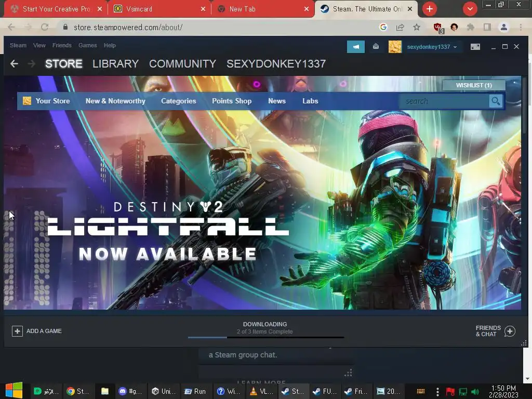Viewport: 532px width, 399px height.
Task: Click the Downloading progress bar
Action: pyautogui.click(x=265, y=337)
